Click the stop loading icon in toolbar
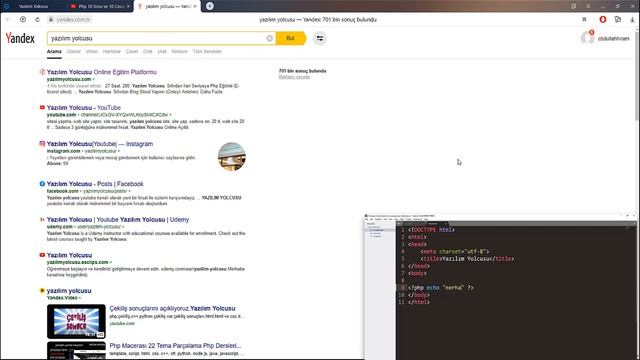The image size is (640, 360). point(23,19)
